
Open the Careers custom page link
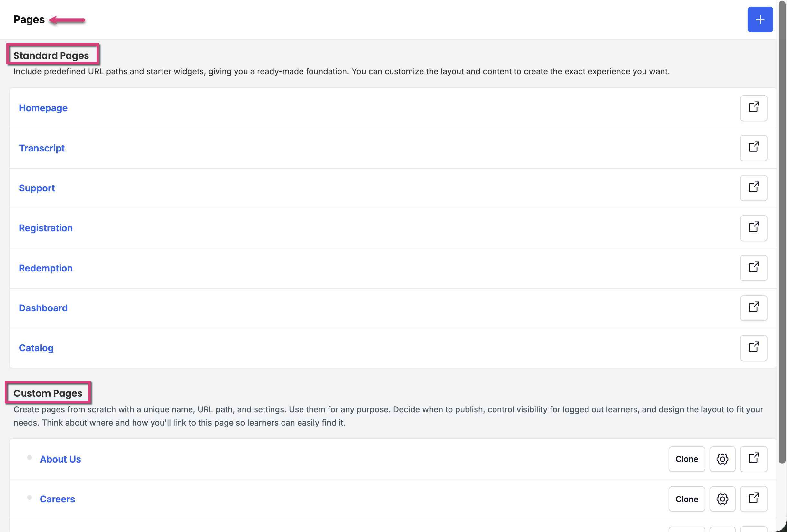(57, 499)
